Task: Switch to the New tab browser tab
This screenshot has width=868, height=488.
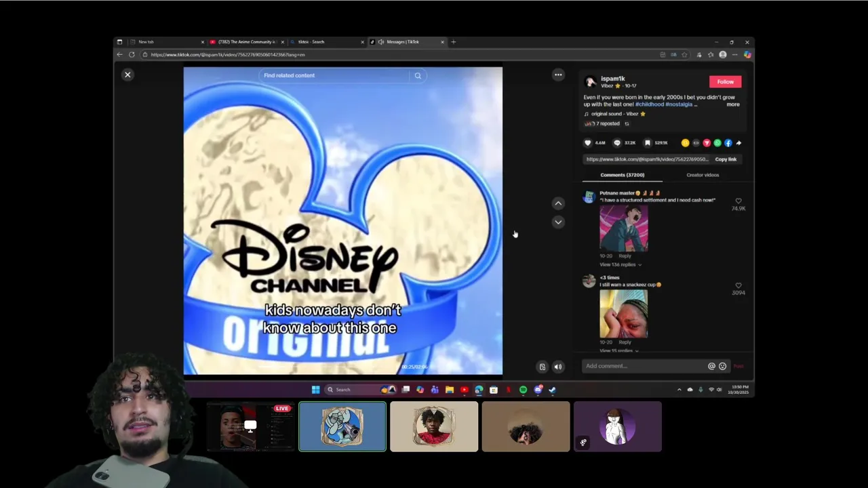Action: click(x=166, y=42)
